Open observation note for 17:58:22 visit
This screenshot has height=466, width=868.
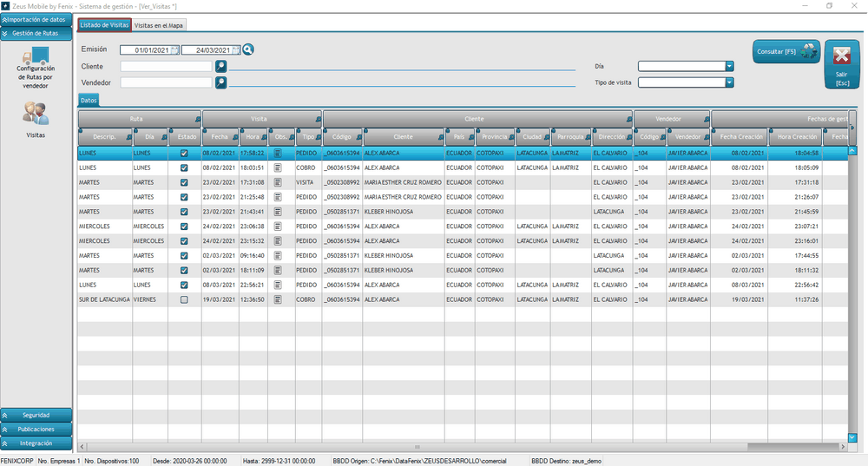(278, 154)
